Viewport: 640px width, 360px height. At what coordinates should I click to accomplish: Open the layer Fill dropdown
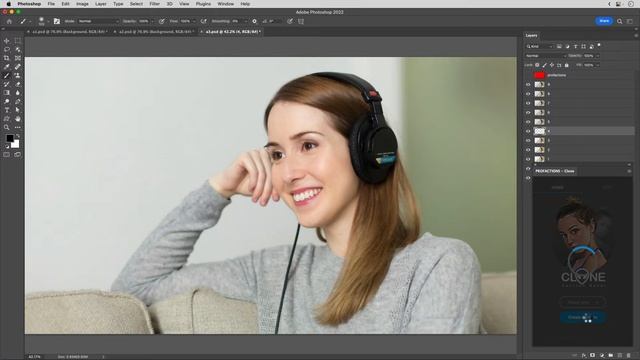point(597,65)
